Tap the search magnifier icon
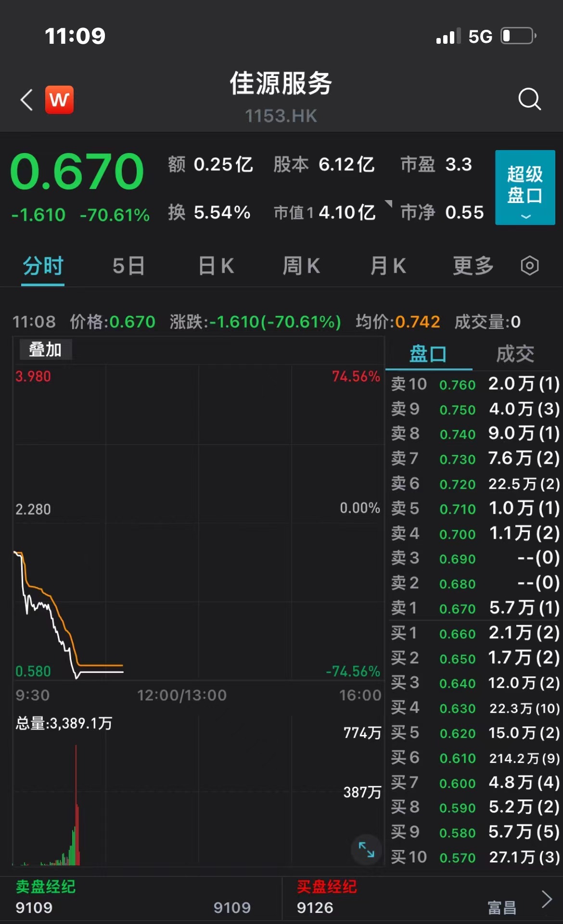The height and width of the screenshot is (924, 563). (529, 99)
